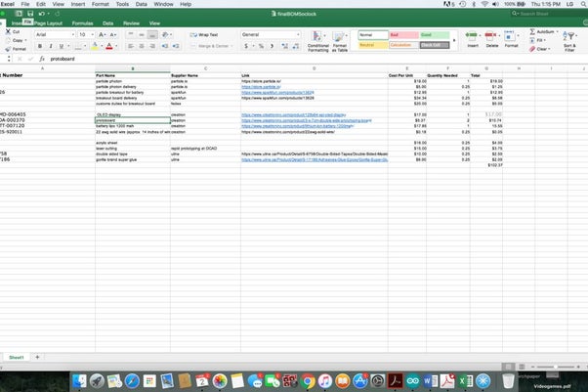Open the Format menu in menu bar

101,4
